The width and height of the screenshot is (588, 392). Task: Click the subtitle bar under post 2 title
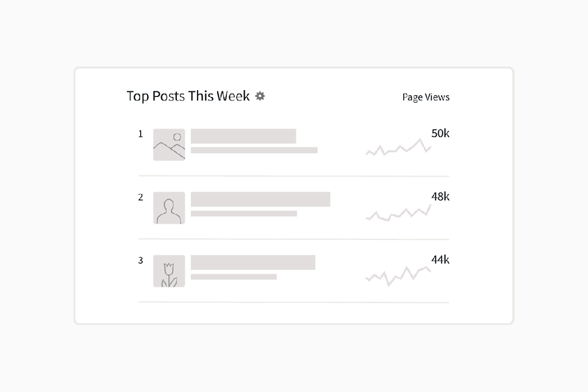point(243,214)
